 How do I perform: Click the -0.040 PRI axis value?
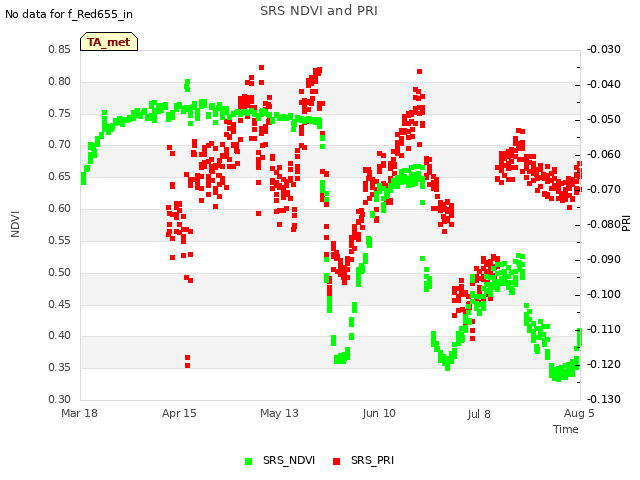[x=604, y=84]
